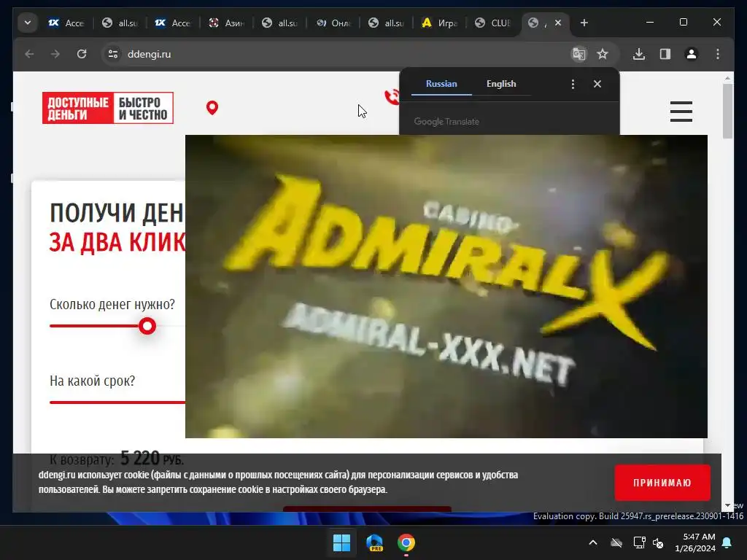Image resolution: width=747 pixels, height=560 pixels.
Task: Open the clock showing 5:47 AM
Action: (695, 542)
